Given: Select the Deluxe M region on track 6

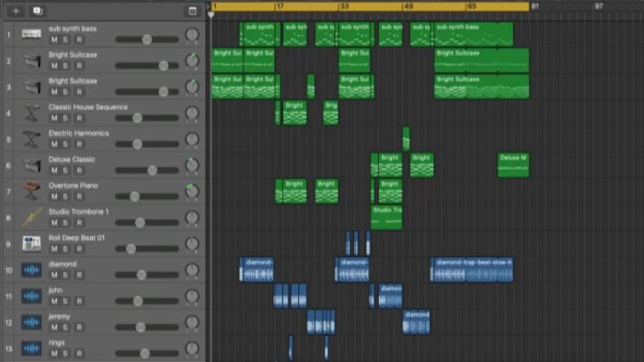Looking at the screenshot, I should coord(513,165).
